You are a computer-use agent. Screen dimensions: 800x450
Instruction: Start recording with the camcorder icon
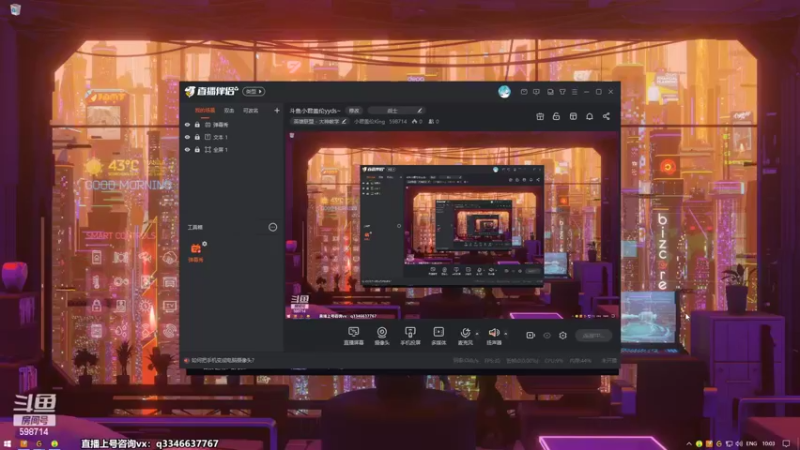(530, 335)
